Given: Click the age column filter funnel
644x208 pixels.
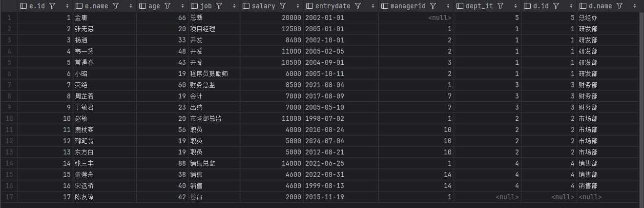Looking at the screenshot, I should click(167, 6).
